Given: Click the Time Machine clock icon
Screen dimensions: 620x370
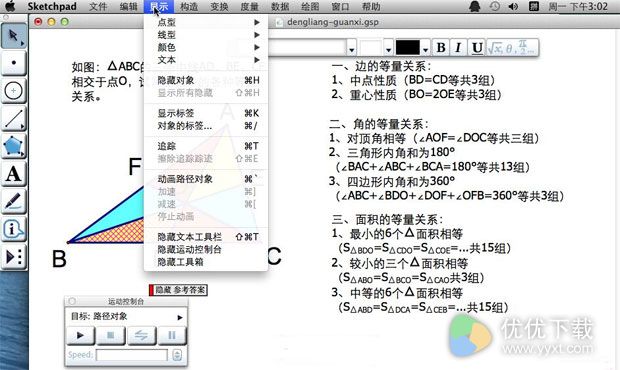Looking at the screenshot, I should 494,6.
